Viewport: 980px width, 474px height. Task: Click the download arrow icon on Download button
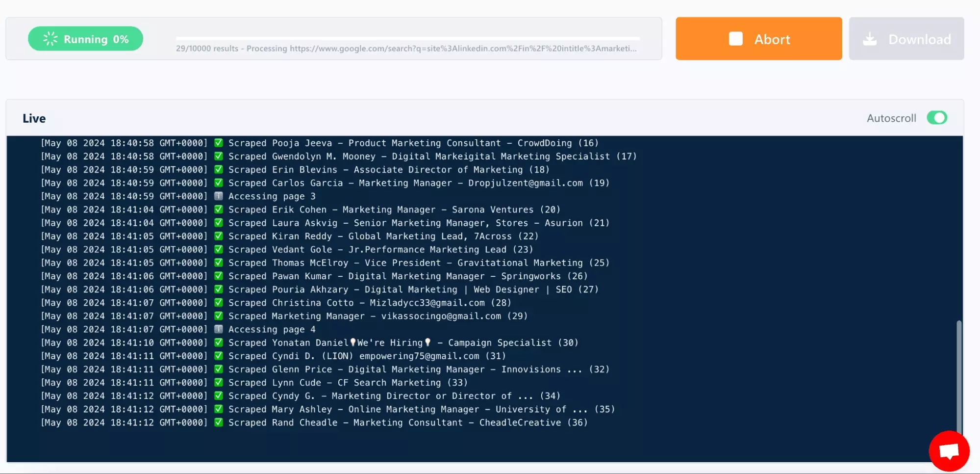[x=871, y=38]
